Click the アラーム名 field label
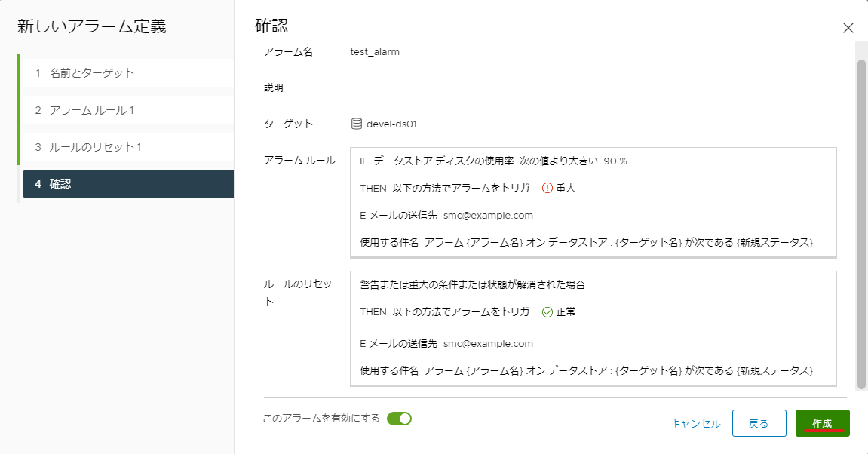Viewport: 868px width, 454px height. [288, 51]
